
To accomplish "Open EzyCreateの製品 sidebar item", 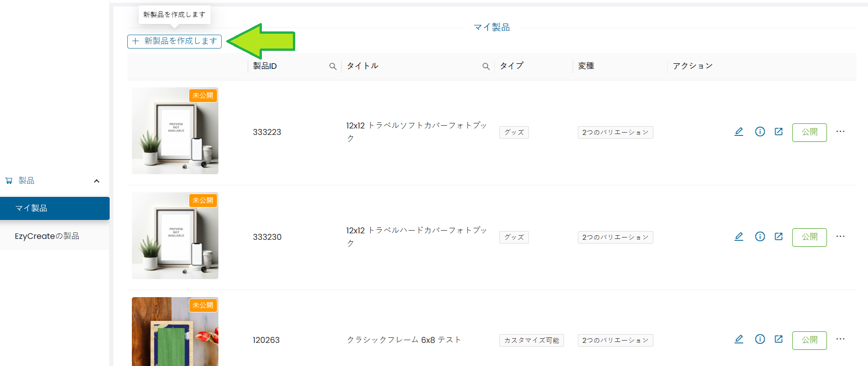I will point(47,236).
